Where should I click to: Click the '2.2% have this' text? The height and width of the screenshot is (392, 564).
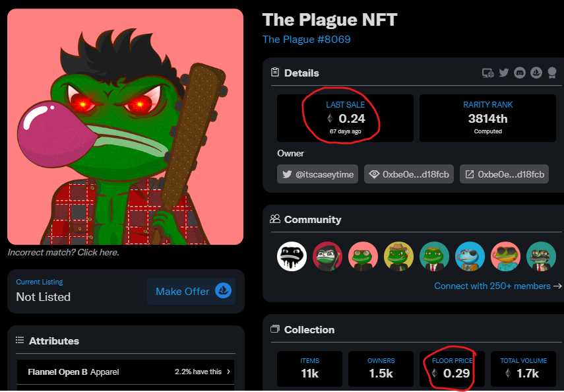198,372
